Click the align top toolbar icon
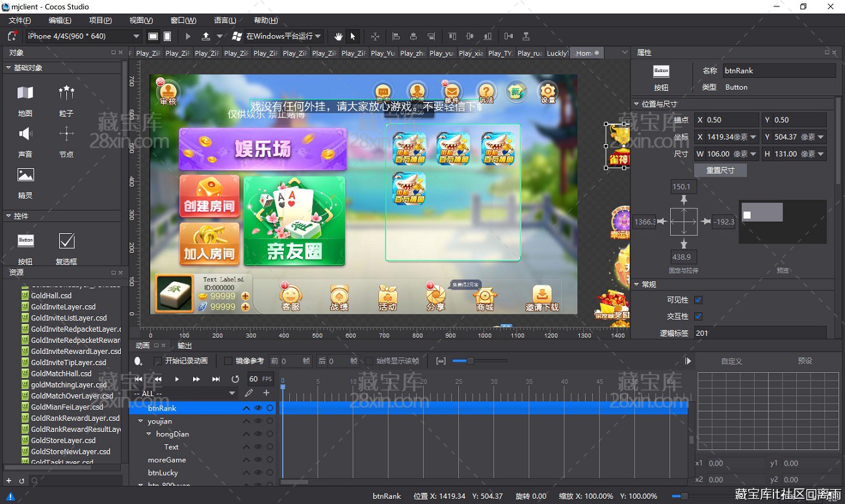Viewport: 845px width, 504px height. click(x=452, y=36)
